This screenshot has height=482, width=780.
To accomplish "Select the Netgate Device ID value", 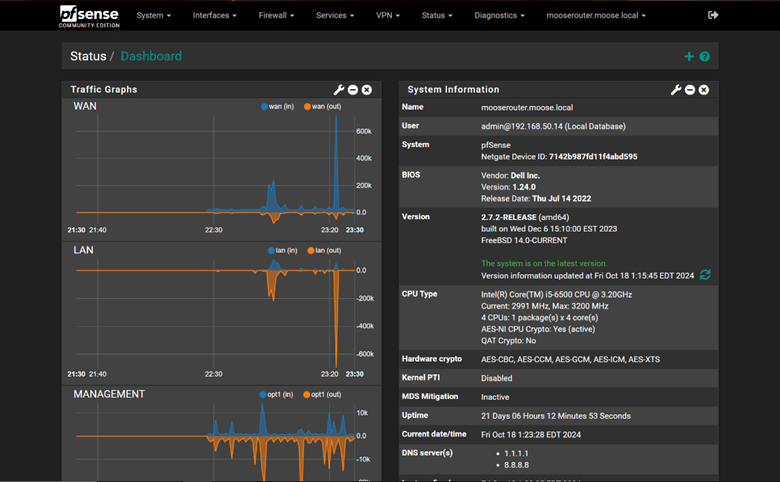I will coord(593,157).
